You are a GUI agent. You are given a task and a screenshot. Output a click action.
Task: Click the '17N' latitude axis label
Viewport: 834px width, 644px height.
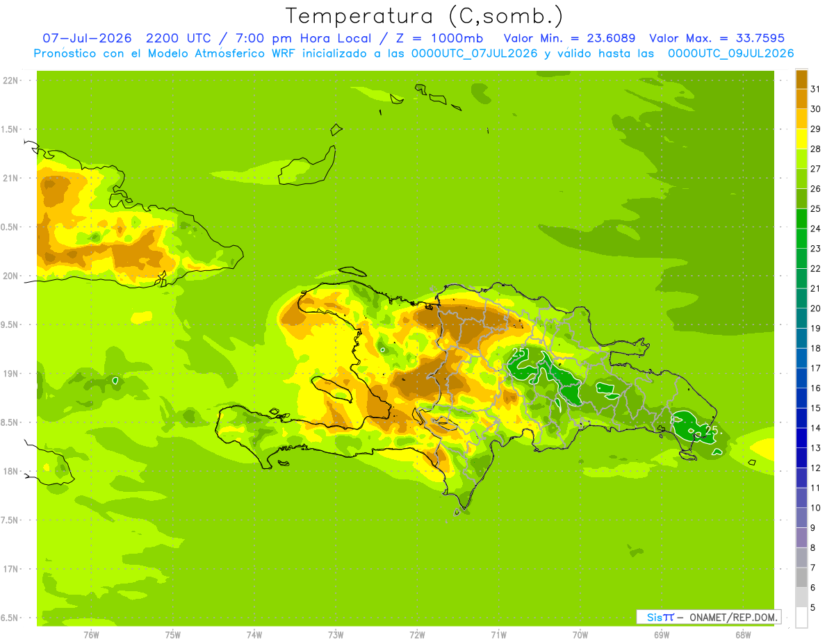click(10, 569)
